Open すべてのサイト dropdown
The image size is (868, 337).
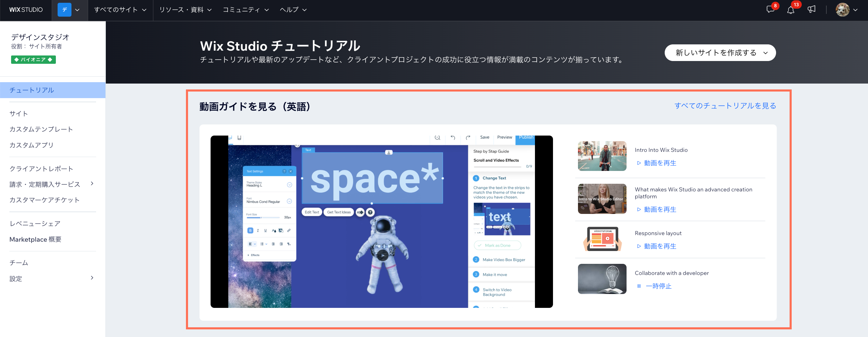[x=120, y=10]
